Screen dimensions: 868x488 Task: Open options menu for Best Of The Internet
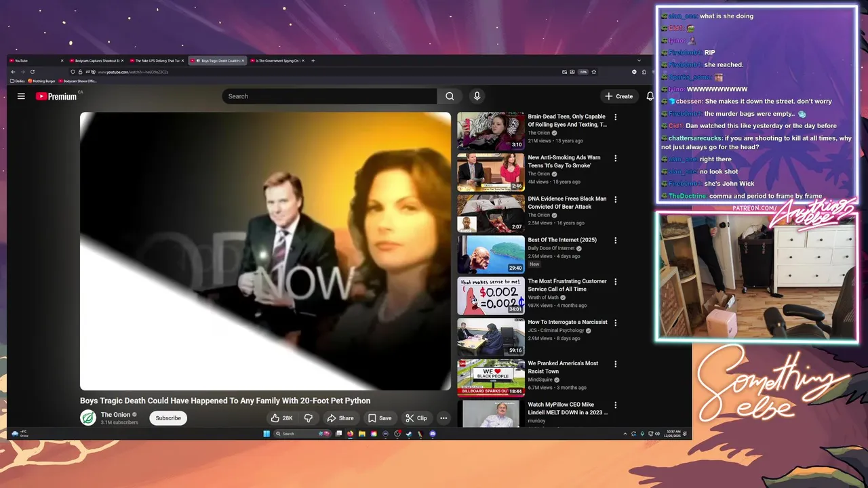616,240
